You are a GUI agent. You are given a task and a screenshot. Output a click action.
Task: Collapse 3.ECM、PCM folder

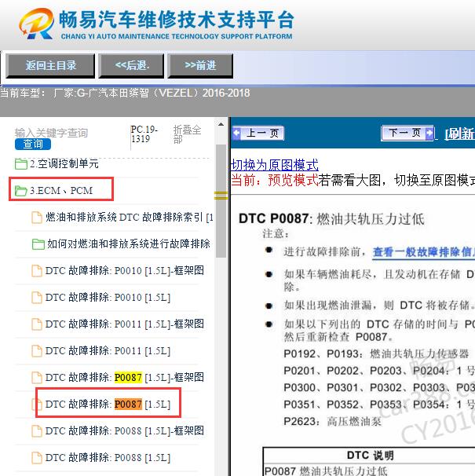pos(61,191)
